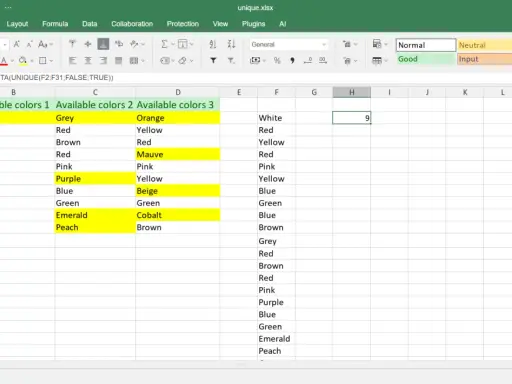Increase decimal places
Viewport: 512px width, 384px height.
click(x=323, y=61)
